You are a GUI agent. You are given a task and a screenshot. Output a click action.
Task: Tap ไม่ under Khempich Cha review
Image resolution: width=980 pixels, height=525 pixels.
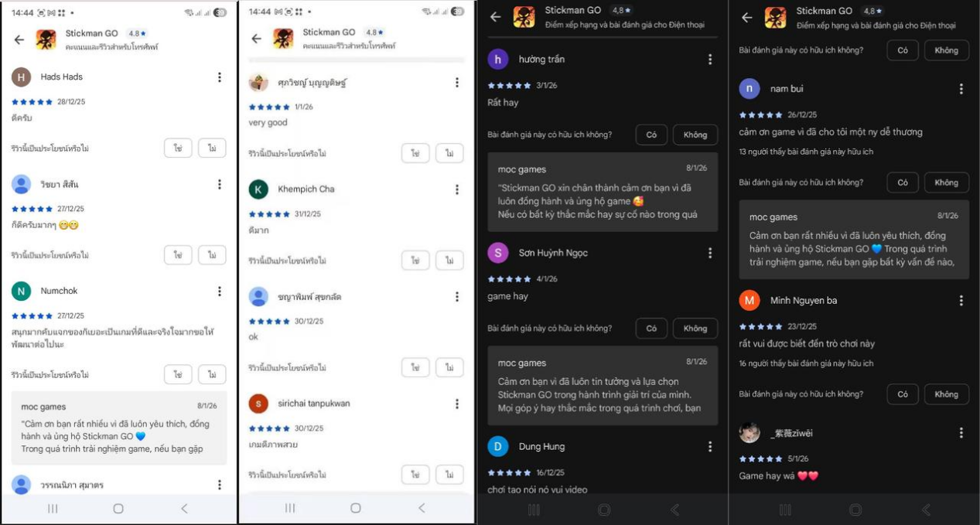tap(449, 261)
